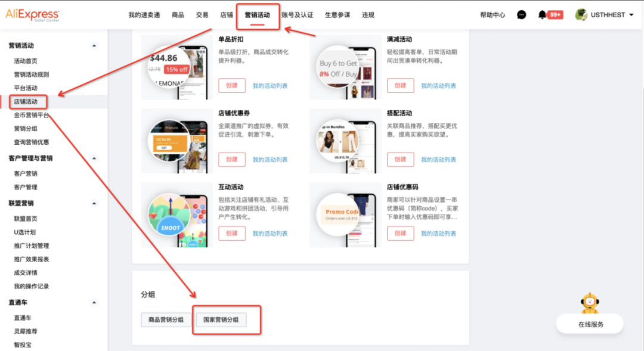Select 查询营销优惠 in sidebar
The width and height of the screenshot is (644, 351).
[x=31, y=142]
